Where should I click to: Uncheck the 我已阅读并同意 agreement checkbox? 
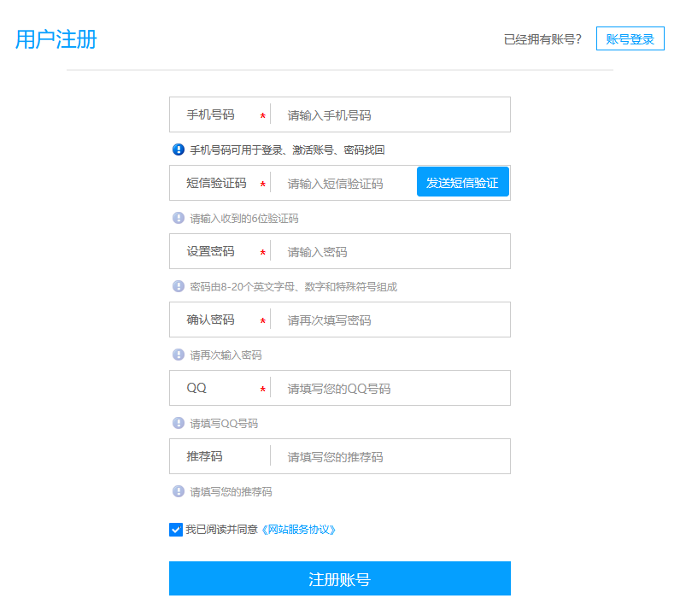tap(176, 530)
